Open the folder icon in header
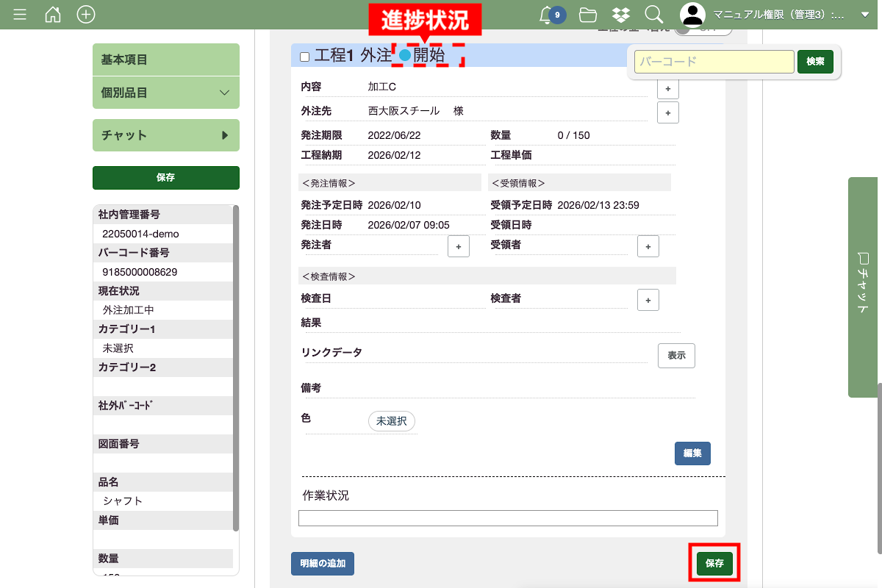882x588 pixels. pos(587,15)
